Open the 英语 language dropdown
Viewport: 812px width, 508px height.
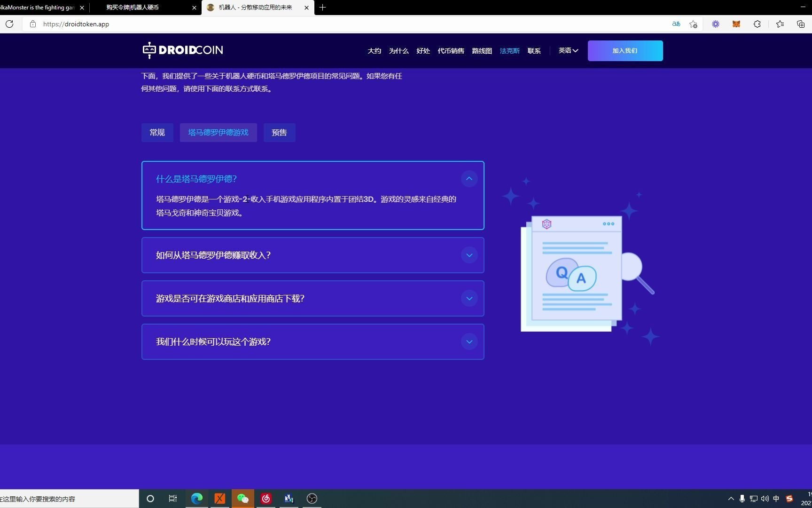tap(568, 50)
